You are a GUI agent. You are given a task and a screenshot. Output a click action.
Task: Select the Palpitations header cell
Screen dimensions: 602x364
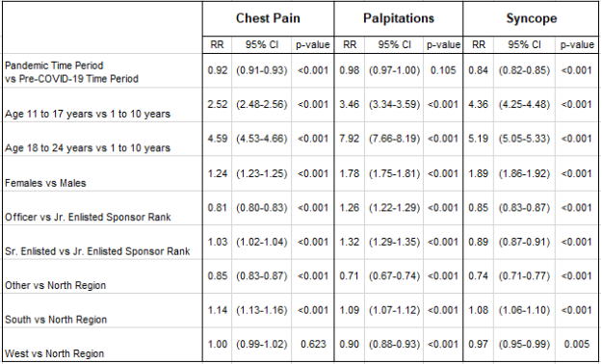pyautogui.click(x=399, y=18)
